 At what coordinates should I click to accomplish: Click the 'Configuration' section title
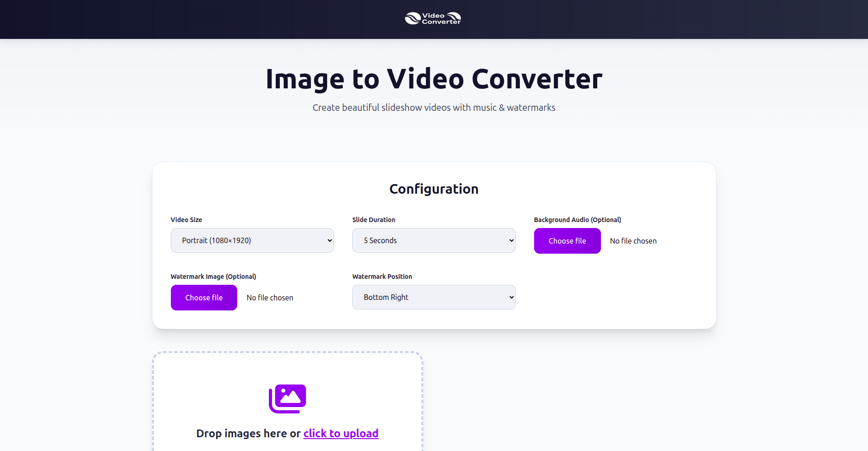pos(434,189)
